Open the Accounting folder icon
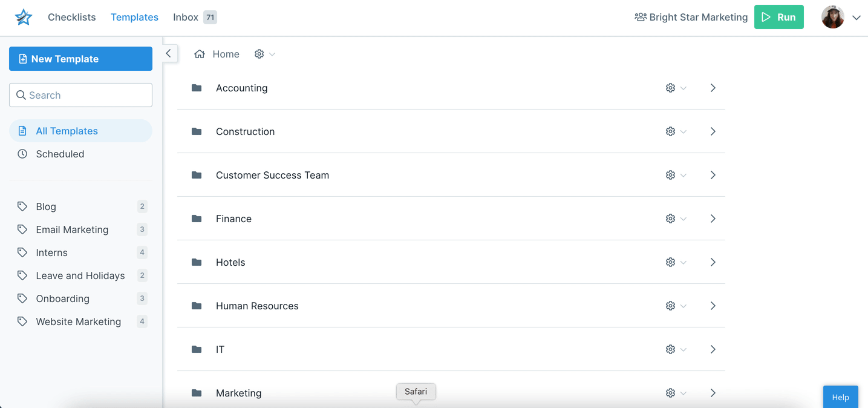Image resolution: width=868 pixels, height=408 pixels. [197, 88]
